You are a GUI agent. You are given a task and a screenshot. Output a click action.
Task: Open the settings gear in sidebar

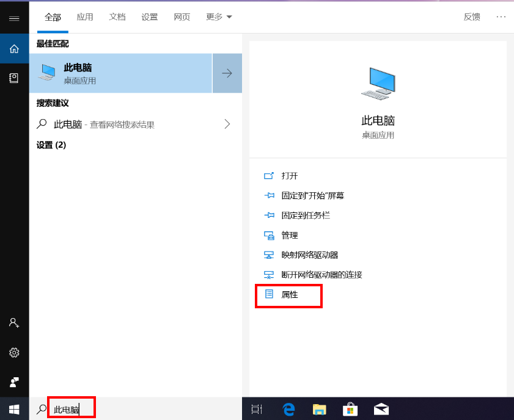(14, 352)
